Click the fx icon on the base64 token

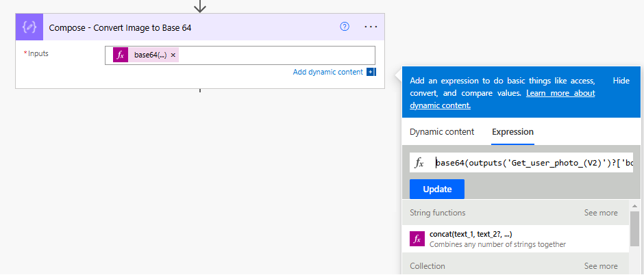point(121,55)
